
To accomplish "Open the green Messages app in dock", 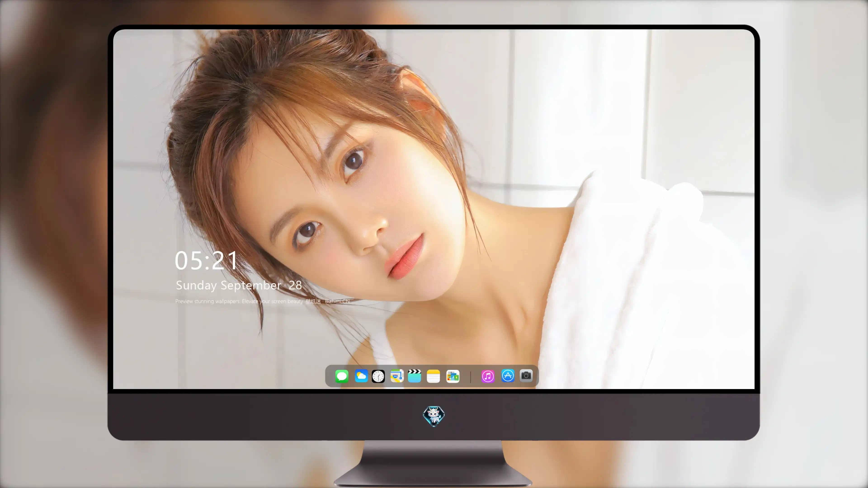I will [342, 376].
